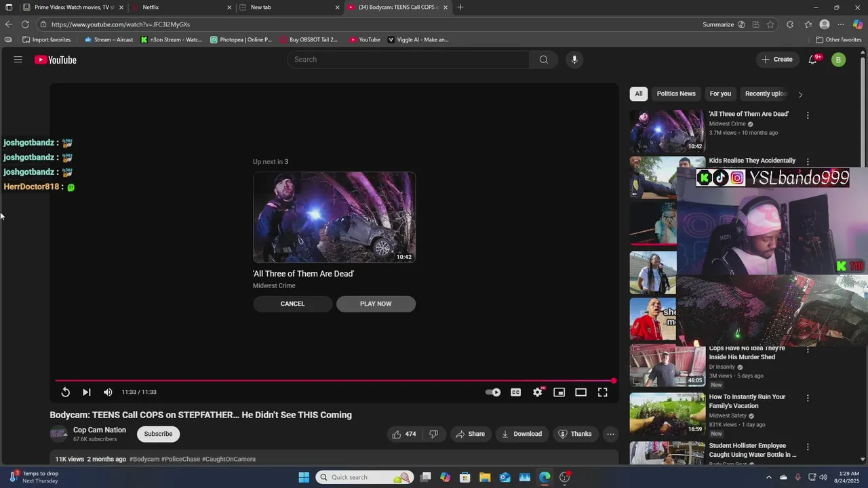This screenshot has height=488, width=868.
Task: Switch to the Netflix browser tab
Action: tap(180, 7)
